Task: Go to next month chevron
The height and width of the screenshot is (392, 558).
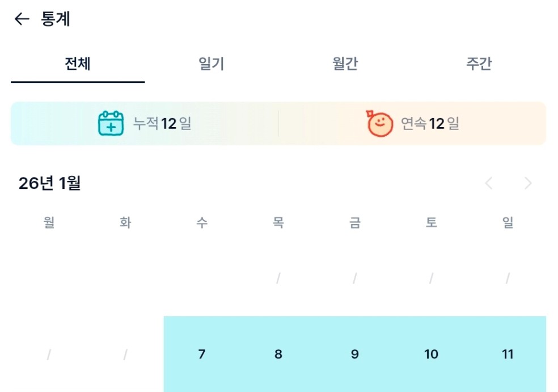Action: (528, 183)
